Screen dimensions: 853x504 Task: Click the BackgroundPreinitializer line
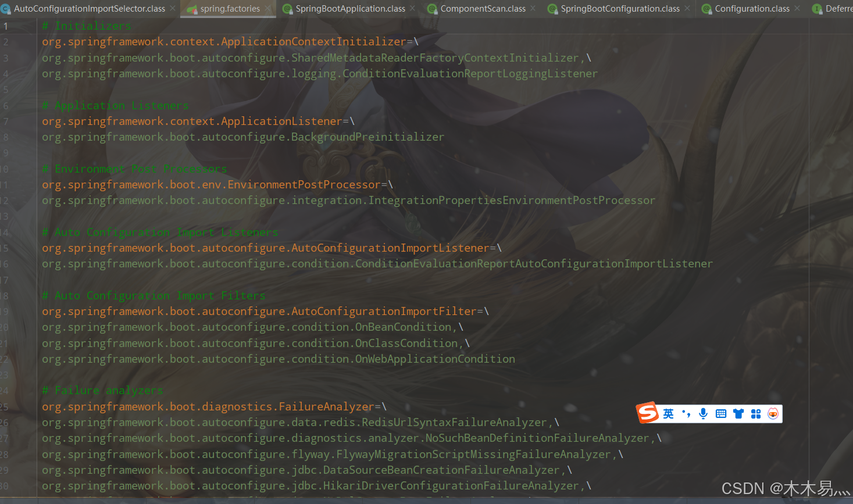[243, 137]
